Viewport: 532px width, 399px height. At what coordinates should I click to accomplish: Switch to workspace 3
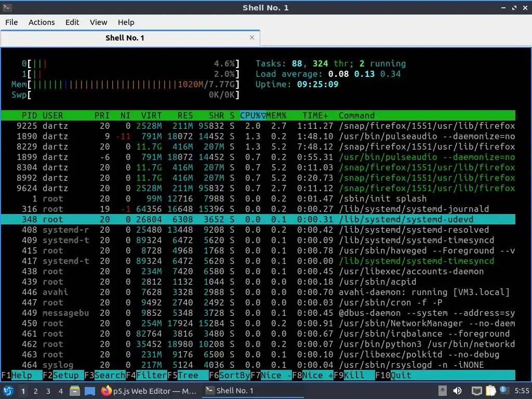click(48, 391)
